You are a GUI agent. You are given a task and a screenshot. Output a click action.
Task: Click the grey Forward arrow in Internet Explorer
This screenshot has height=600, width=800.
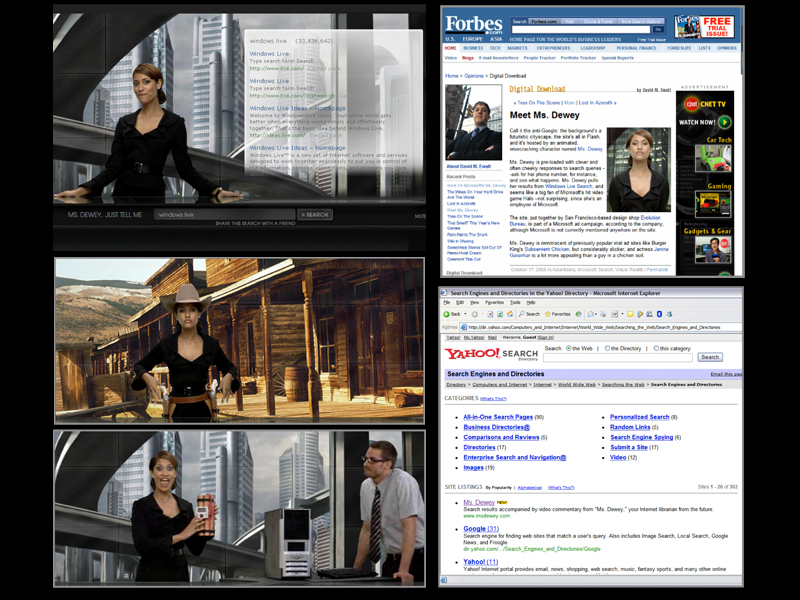point(474,314)
